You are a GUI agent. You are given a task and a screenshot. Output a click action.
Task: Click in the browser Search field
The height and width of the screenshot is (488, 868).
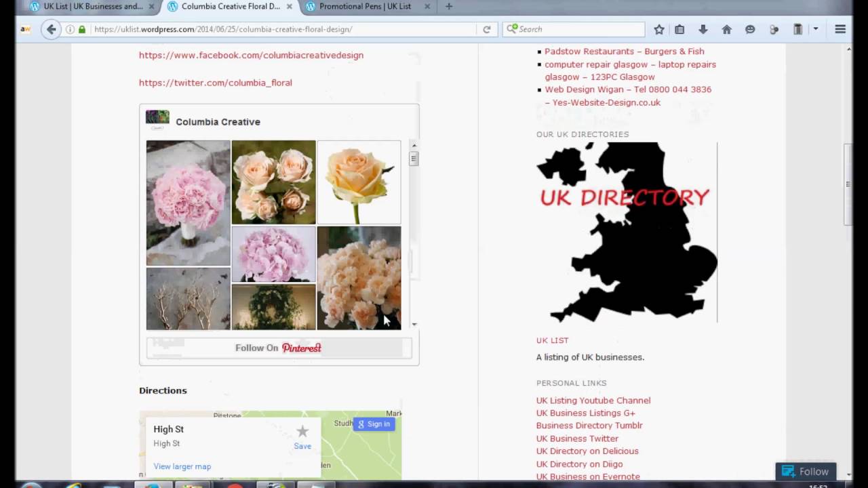[x=580, y=29]
